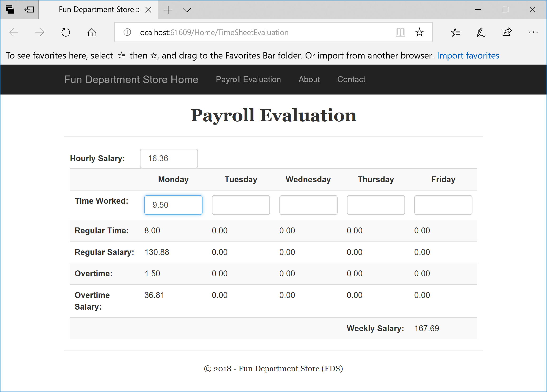Close the Fun Department Store tab

point(148,10)
